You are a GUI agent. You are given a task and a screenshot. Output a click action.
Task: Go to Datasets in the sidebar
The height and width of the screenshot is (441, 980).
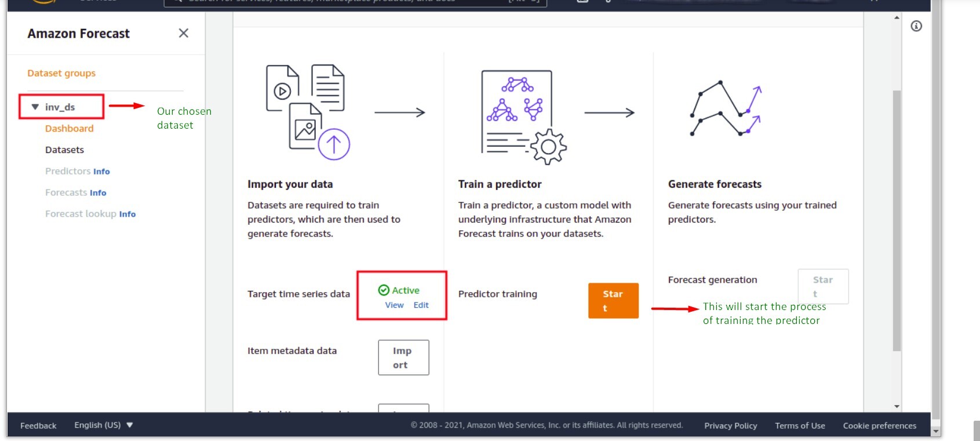pyautogui.click(x=64, y=150)
